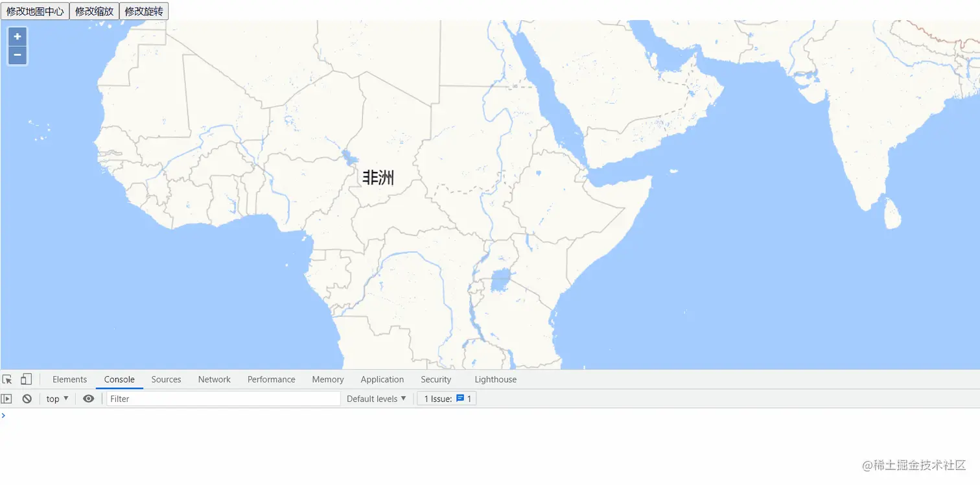Create a live expression with eye icon
The image size is (980, 485).
pos(88,399)
